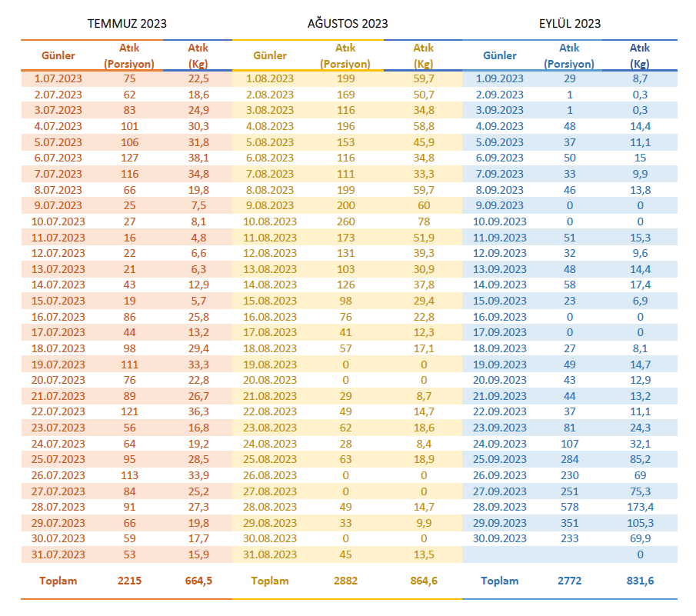This screenshot has width=696, height=616.
Task: Click the August total 864,6 kg
Action: [423, 581]
